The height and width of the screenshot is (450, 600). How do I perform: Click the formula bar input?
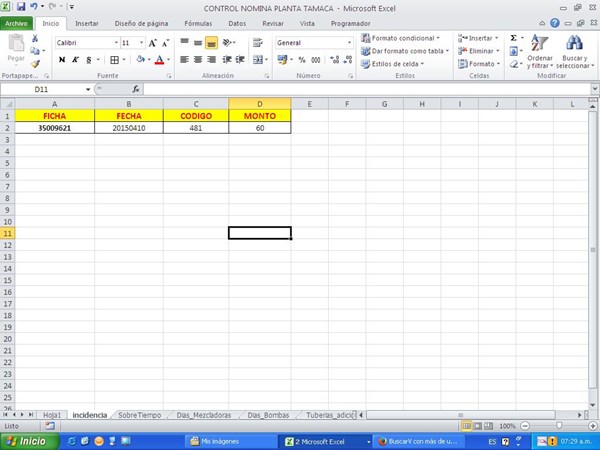click(x=367, y=89)
